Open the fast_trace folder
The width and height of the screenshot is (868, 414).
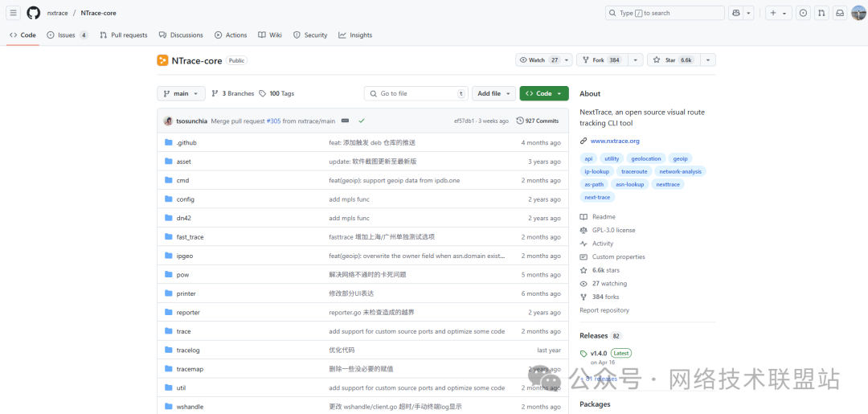point(190,237)
